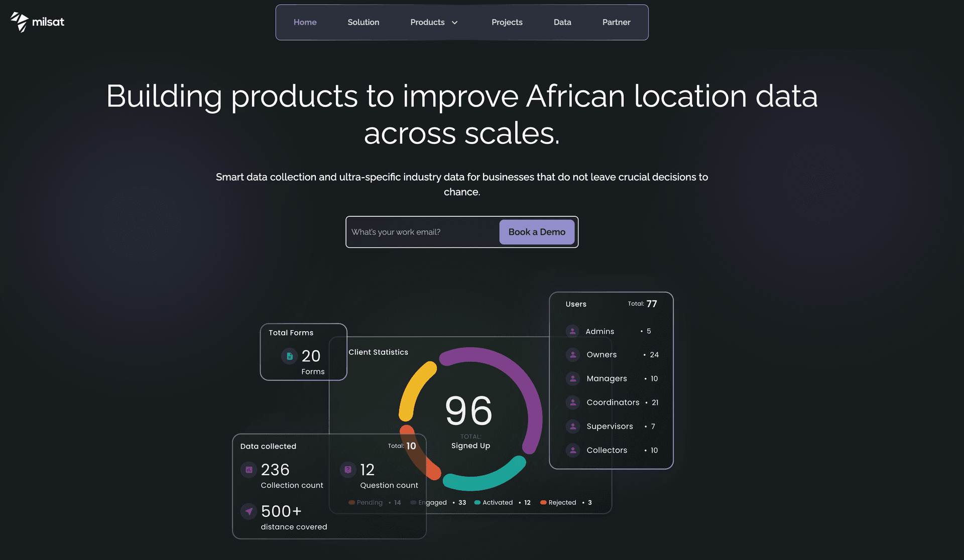Click the Book a Demo button

pyautogui.click(x=537, y=232)
